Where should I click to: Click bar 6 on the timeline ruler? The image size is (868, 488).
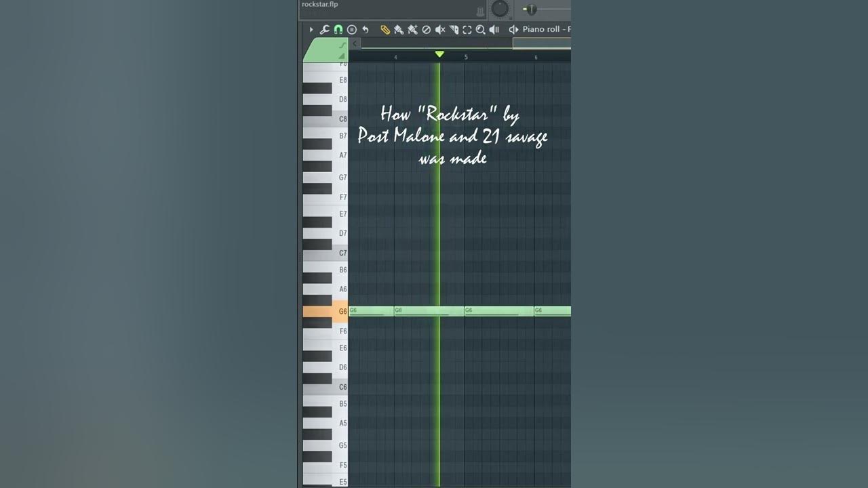(x=536, y=57)
